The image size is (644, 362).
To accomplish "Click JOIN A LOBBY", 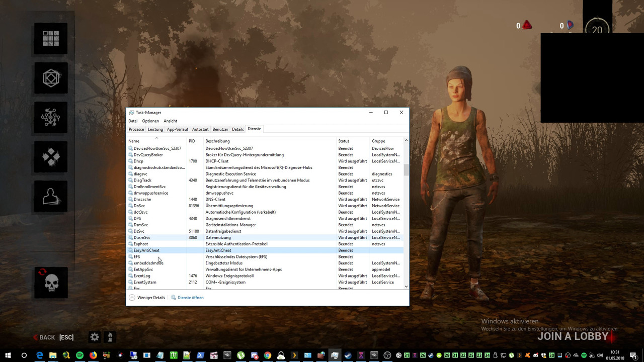I will point(573,336).
